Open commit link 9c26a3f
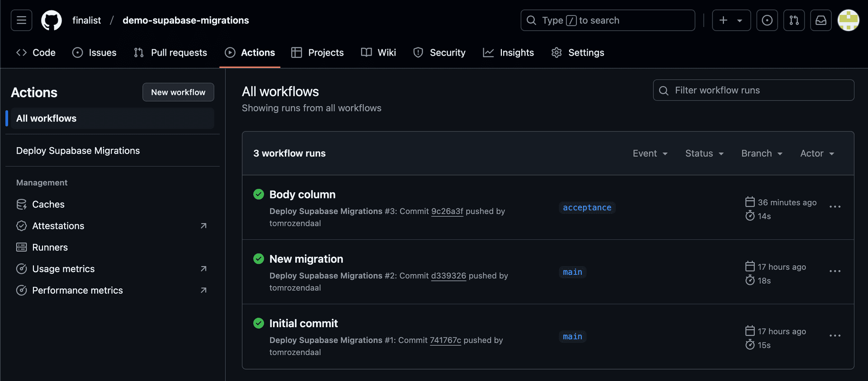Image resolution: width=868 pixels, height=381 pixels. (x=447, y=211)
